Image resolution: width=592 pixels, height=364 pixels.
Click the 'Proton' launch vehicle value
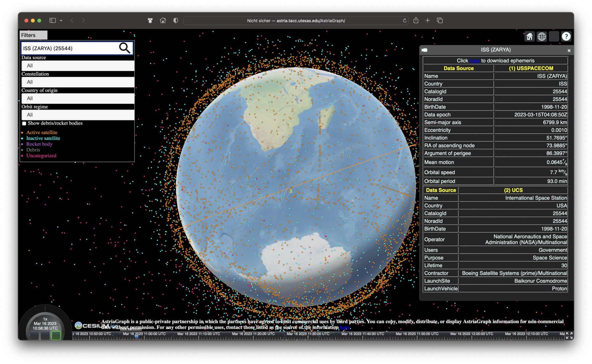click(559, 288)
